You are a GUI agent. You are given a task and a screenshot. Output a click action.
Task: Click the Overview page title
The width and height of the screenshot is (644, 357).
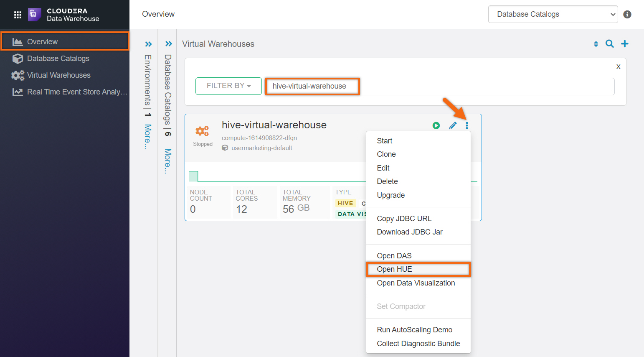tap(158, 14)
